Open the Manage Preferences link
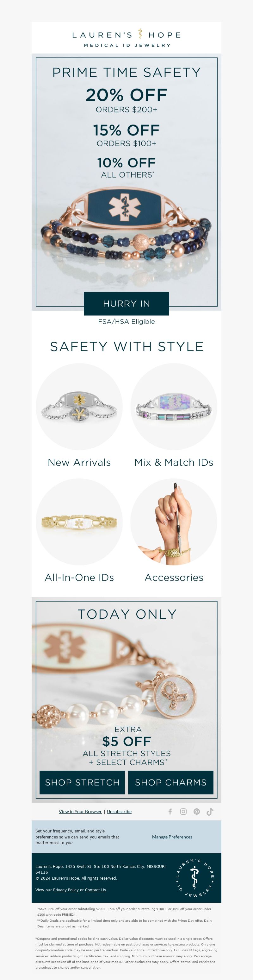This screenshot has width=253, height=980. point(172,837)
